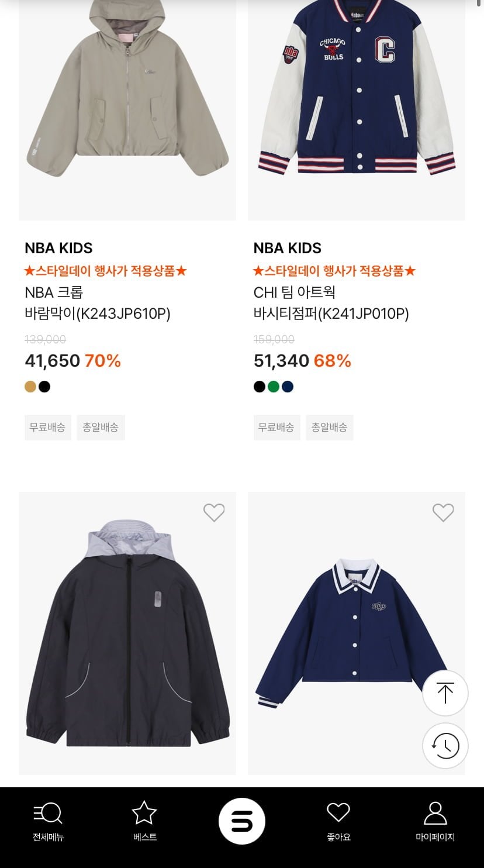Image resolution: width=484 pixels, height=868 pixels.
Task: Choose black swatch for 크롭 바람막이
Action: click(44, 387)
